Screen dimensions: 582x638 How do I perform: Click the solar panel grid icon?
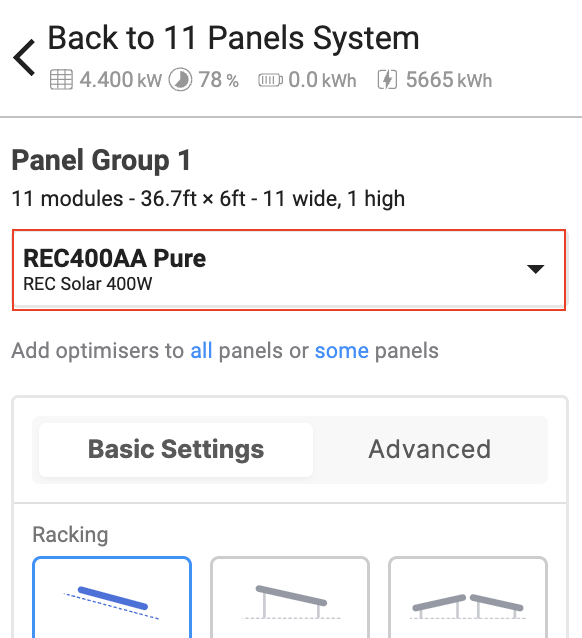61,79
